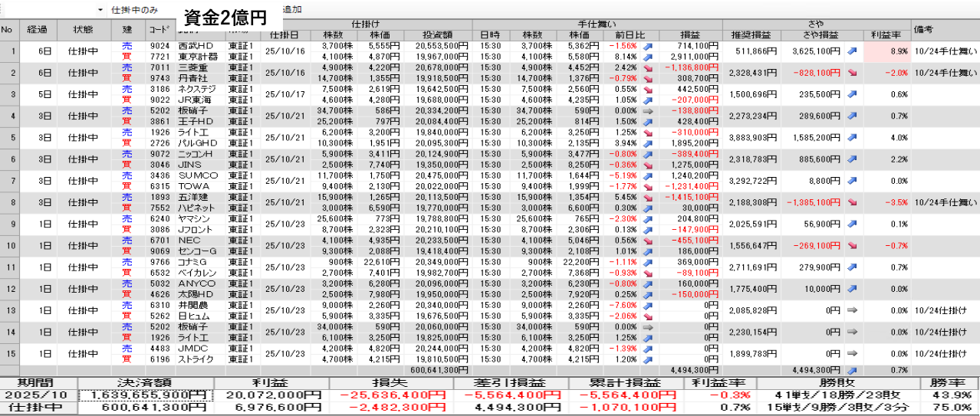Select the 仕掛日 column header
The image size is (980, 416).
285,35
